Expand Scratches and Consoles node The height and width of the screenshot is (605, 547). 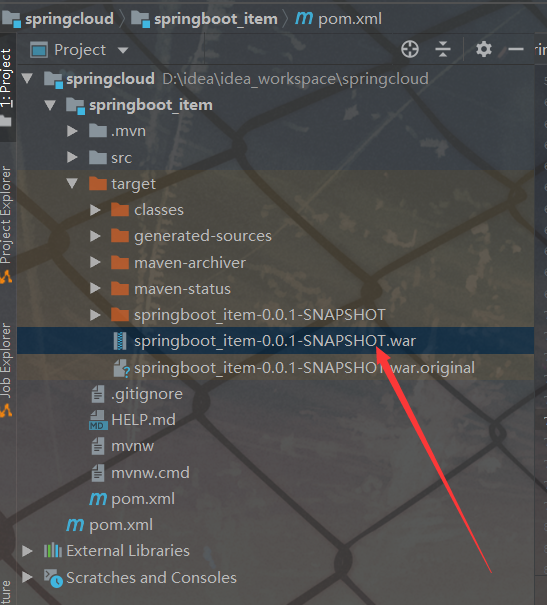click(27, 577)
